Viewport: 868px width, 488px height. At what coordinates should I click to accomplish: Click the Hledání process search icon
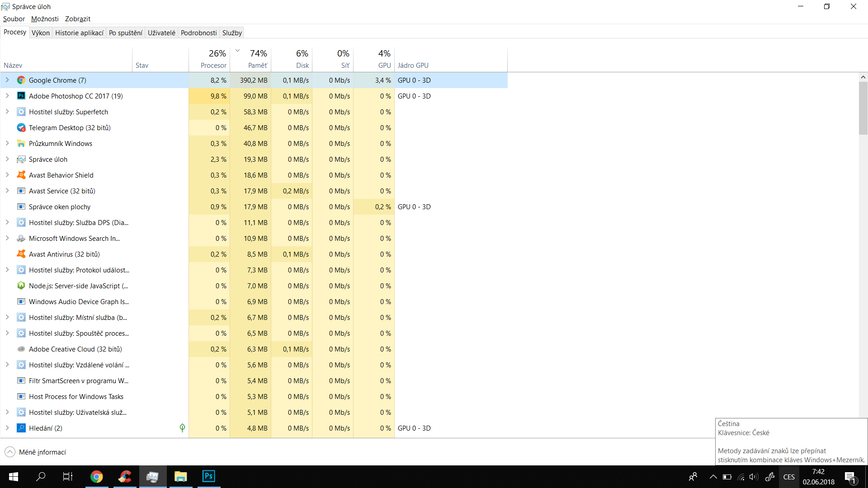click(x=21, y=428)
